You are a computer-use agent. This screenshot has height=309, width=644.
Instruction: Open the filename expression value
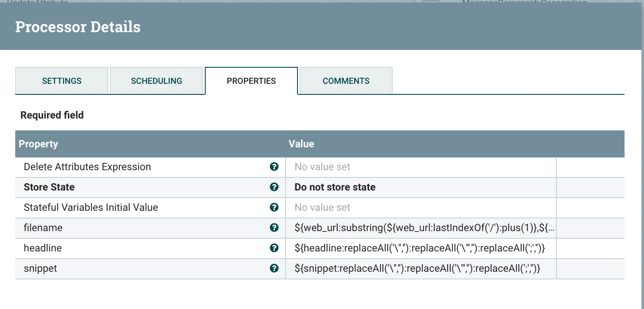(421, 228)
